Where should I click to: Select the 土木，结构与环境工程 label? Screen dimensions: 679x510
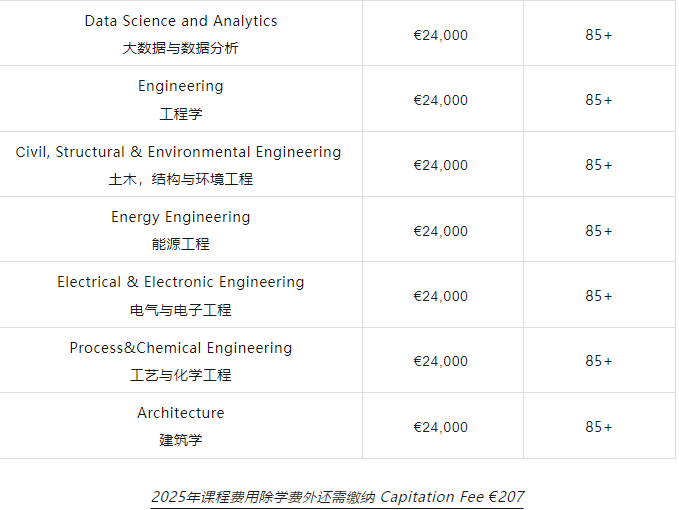(181, 179)
